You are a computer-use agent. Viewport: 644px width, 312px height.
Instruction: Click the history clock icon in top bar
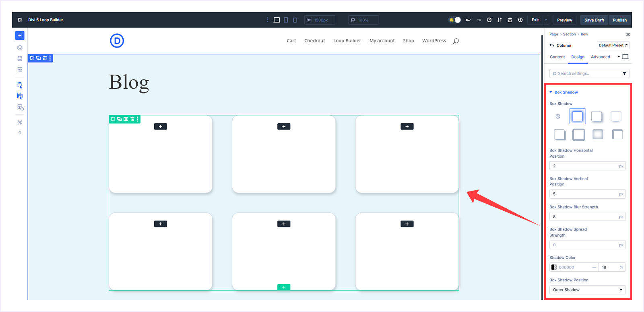coord(489,20)
